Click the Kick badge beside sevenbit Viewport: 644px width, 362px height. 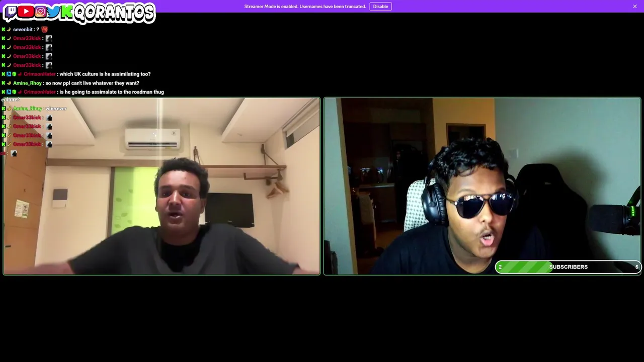point(4,30)
